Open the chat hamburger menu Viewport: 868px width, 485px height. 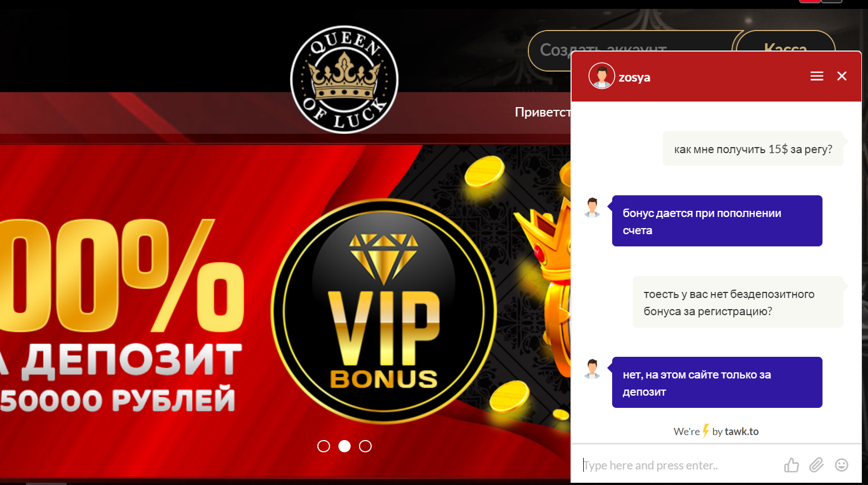coord(816,76)
